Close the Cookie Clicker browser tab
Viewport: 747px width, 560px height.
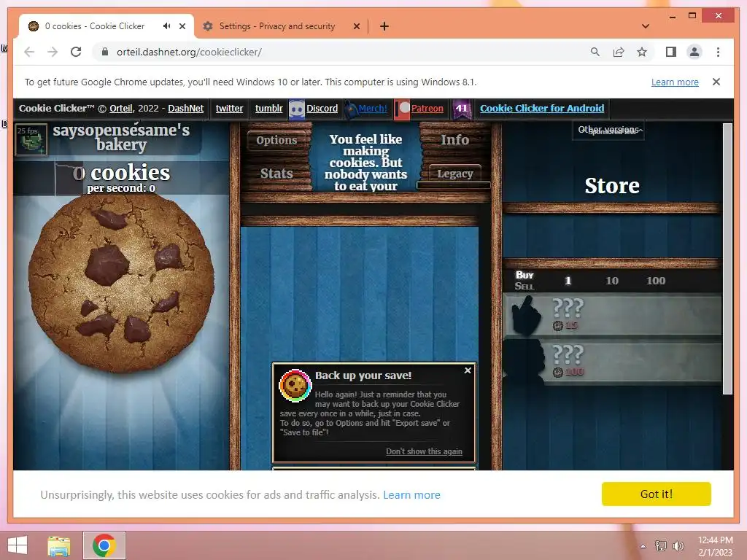(182, 26)
